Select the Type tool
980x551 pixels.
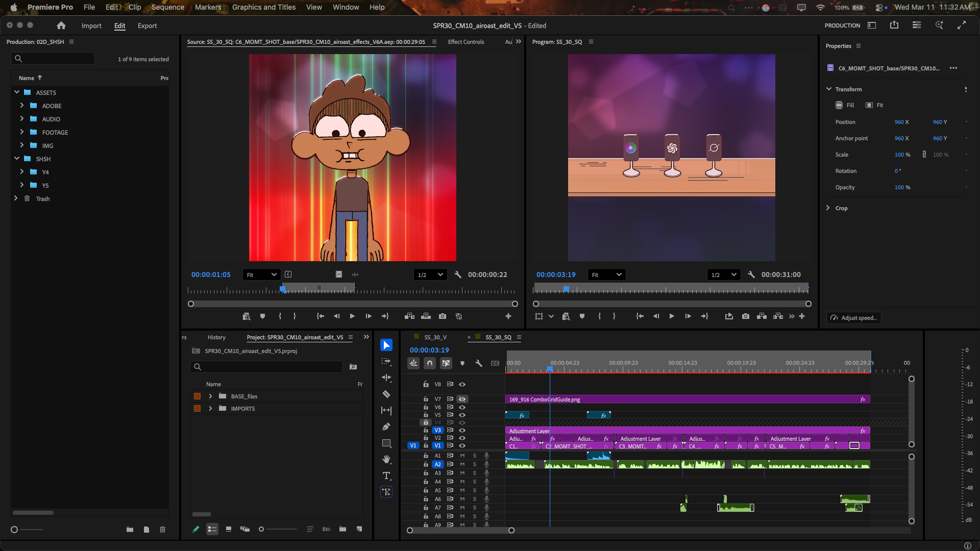click(386, 476)
